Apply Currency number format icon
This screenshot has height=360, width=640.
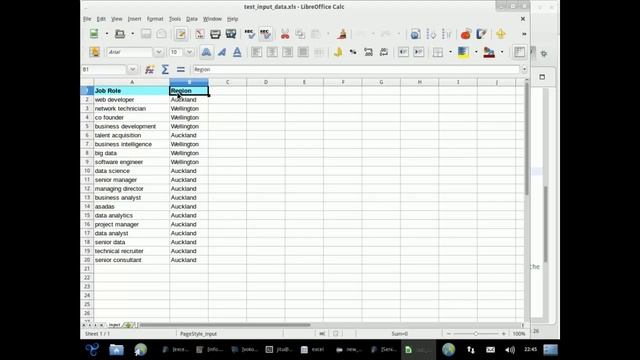click(338, 52)
